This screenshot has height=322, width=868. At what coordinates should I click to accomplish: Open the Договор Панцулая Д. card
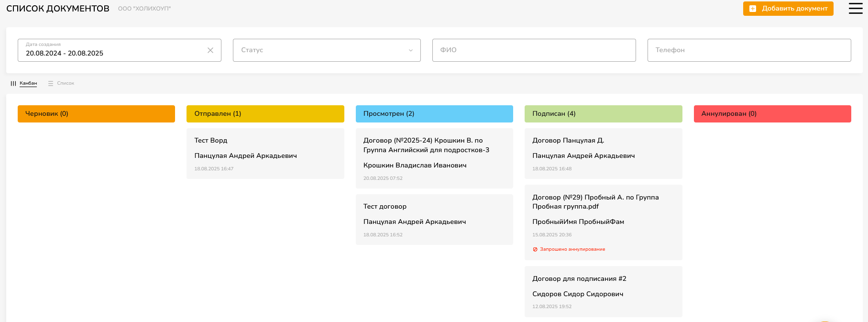(604, 154)
